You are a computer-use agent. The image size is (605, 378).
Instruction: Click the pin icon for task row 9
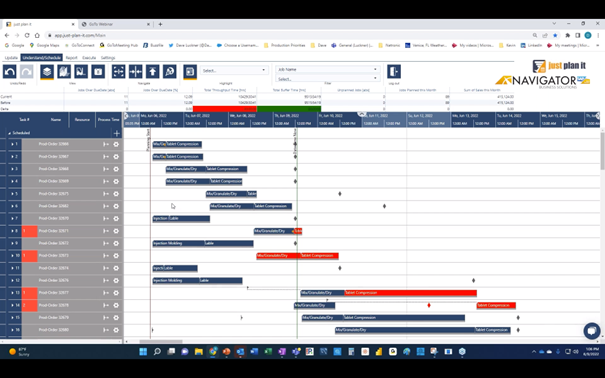[x=105, y=243]
